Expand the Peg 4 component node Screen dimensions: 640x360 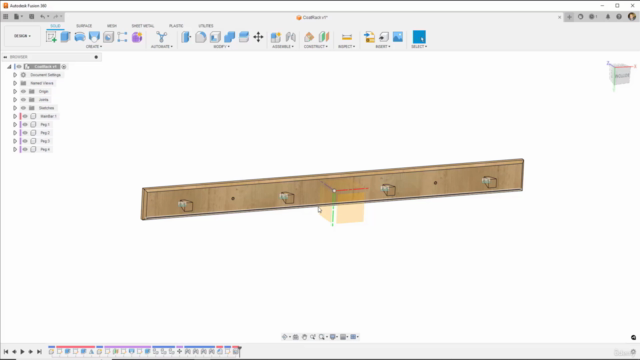[x=15, y=149]
